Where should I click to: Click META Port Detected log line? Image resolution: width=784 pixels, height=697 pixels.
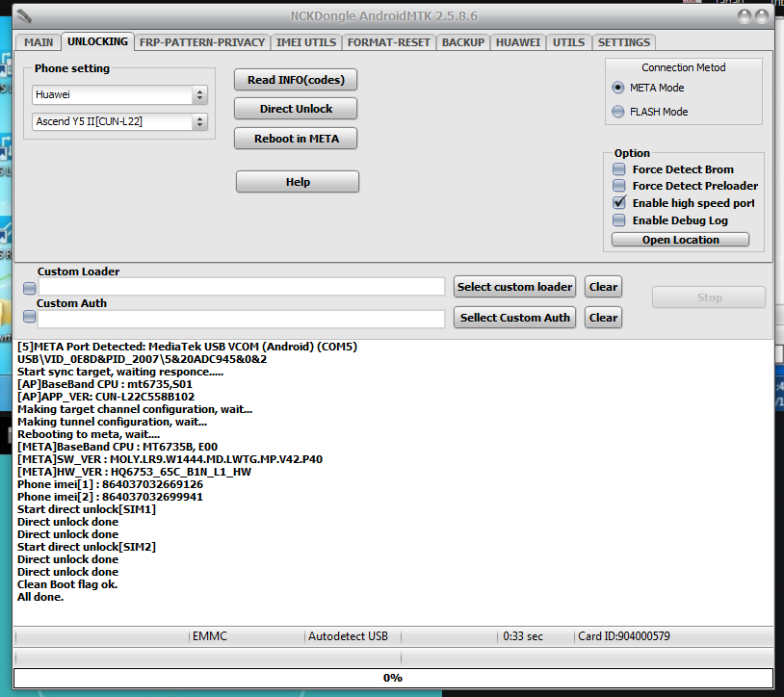[187, 347]
